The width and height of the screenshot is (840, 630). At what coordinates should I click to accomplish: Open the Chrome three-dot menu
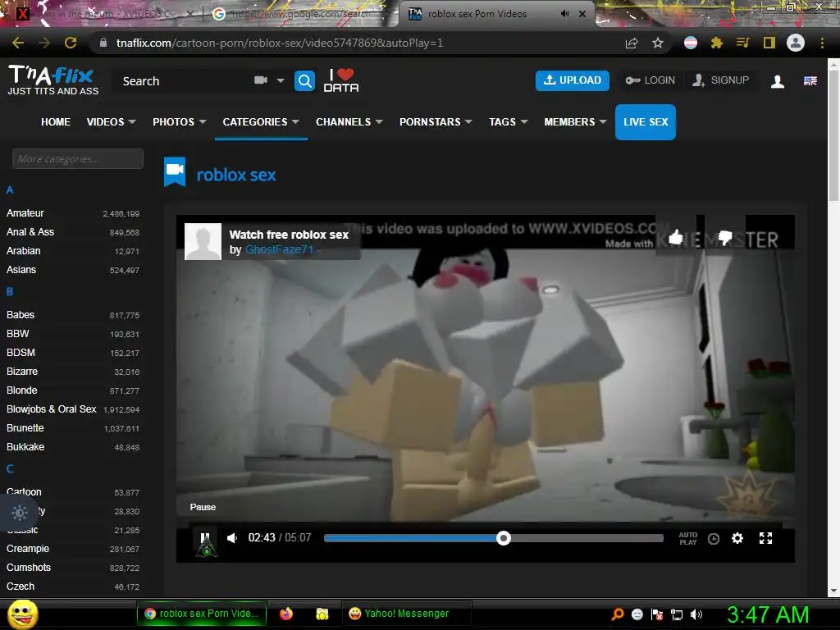(x=822, y=43)
